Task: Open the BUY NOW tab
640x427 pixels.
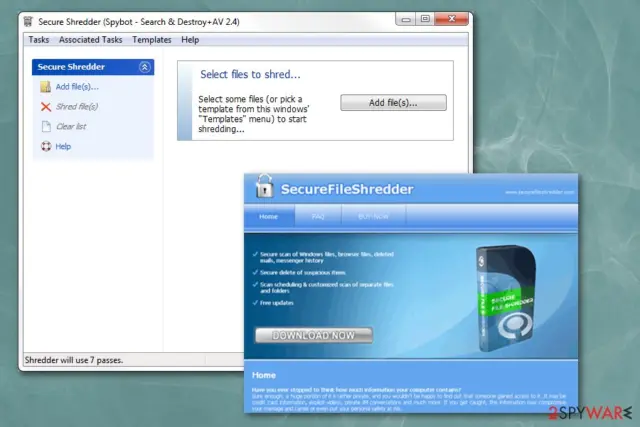Action: tap(373, 216)
